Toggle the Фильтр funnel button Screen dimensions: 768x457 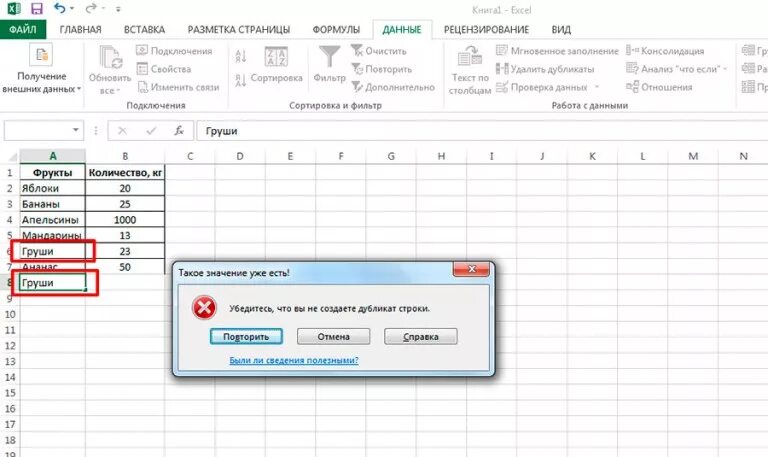point(329,64)
